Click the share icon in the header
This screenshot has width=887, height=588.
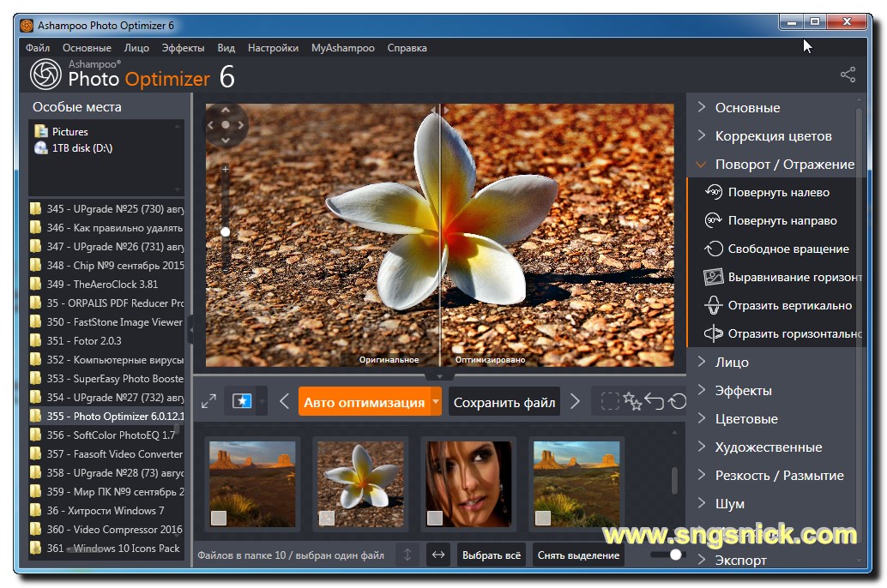coord(848,74)
